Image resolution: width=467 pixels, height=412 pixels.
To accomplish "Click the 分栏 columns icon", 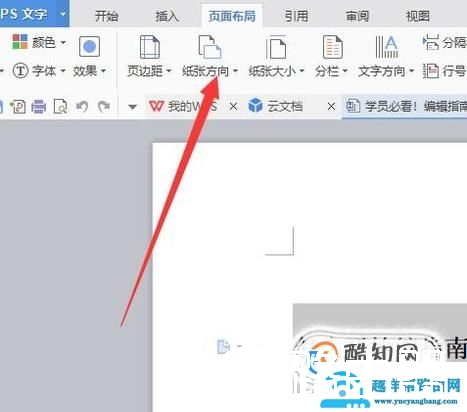I will (x=333, y=47).
